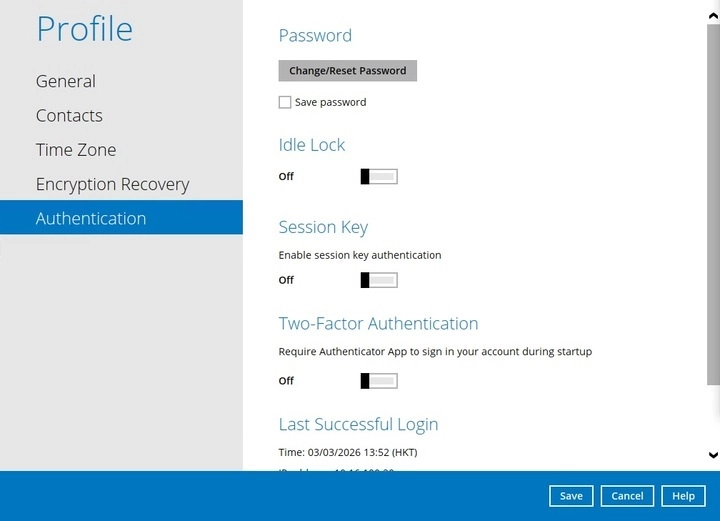Go to the Contacts section
Viewport: 720px width, 521px height.
pyautogui.click(x=69, y=116)
